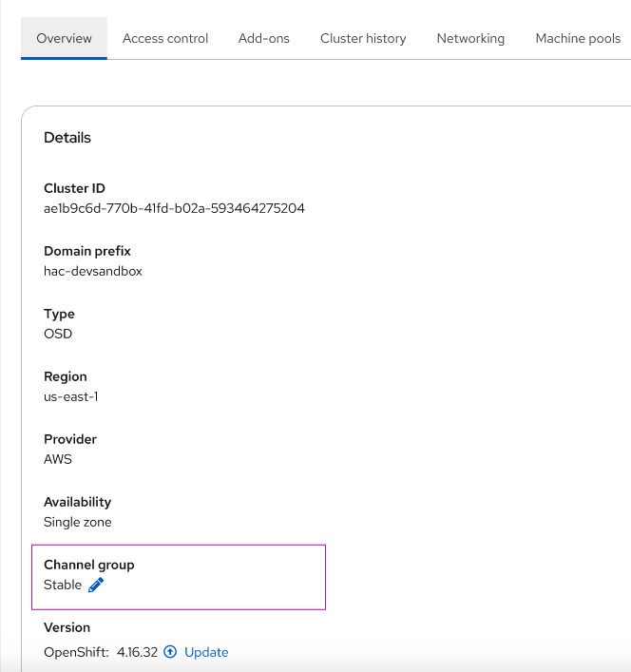This screenshot has height=672, width=631.
Task: Click the Single zone availability value
Action: click(x=77, y=522)
